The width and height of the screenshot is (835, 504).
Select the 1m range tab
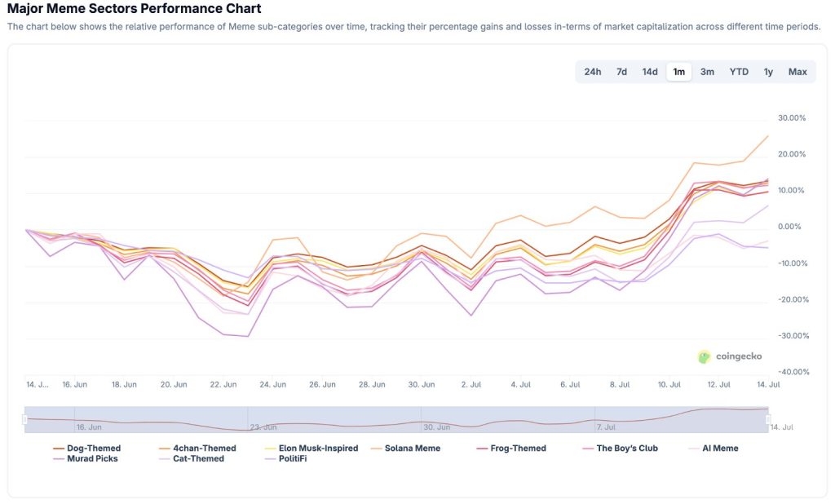(678, 72)
